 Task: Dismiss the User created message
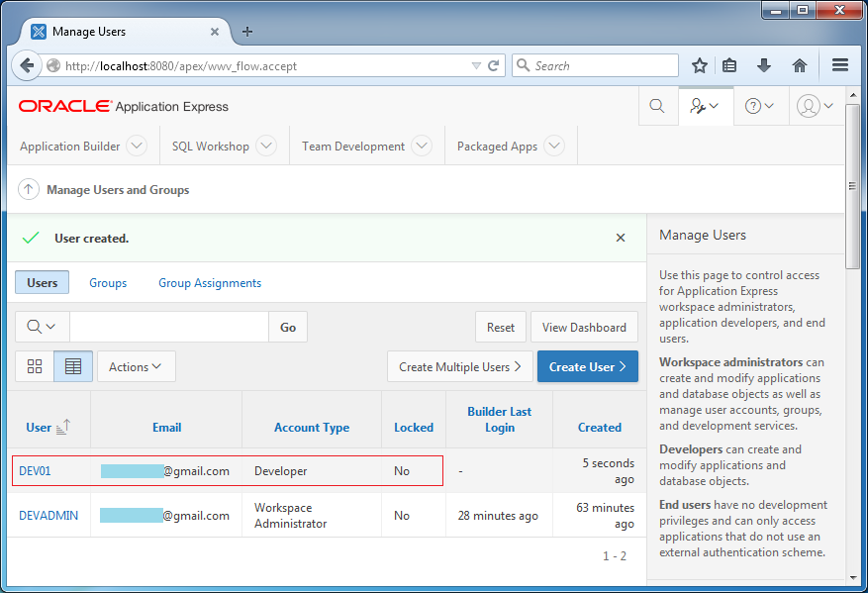tap(621, 238)
